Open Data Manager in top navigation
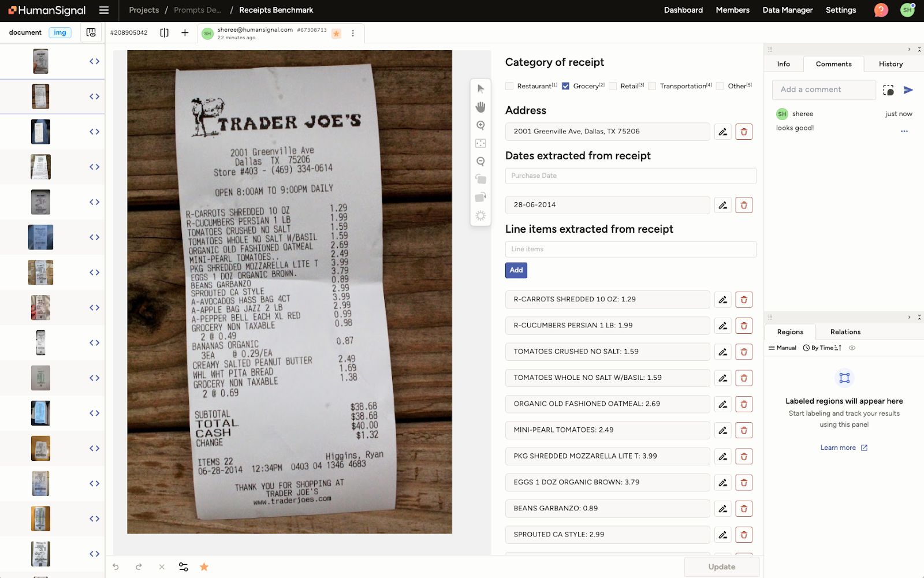 tap(787, 10)
